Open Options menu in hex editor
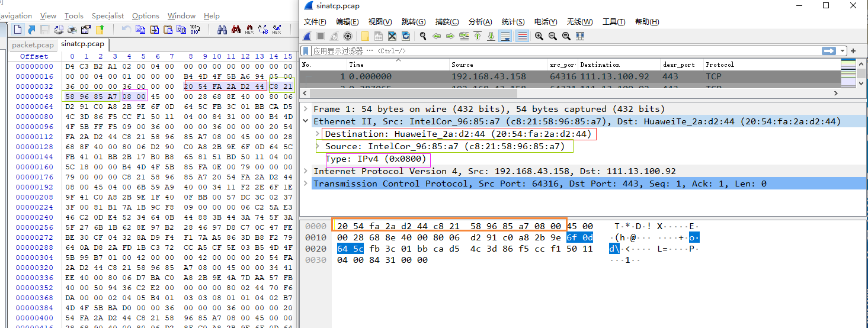The image size is (868, 328). click(146, 15)
